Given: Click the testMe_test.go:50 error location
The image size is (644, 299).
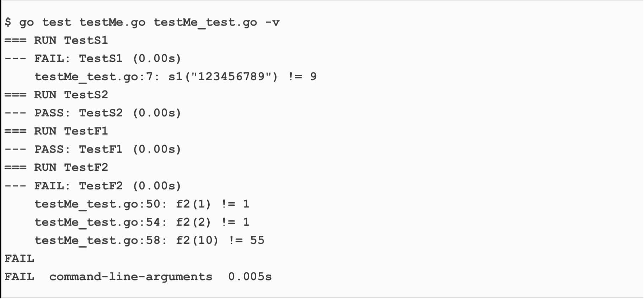Looking at the screenshot, I should tap(101, 204).
